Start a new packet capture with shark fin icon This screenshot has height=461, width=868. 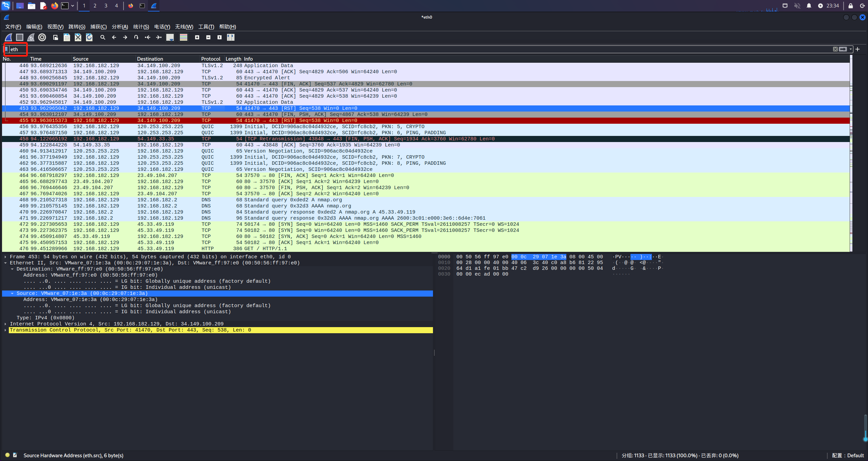8,37
